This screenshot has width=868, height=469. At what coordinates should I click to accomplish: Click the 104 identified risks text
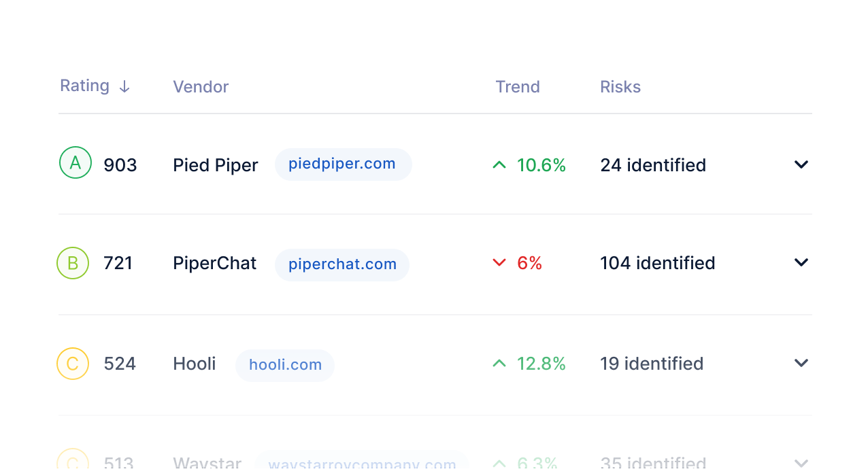tap(658, 263)
